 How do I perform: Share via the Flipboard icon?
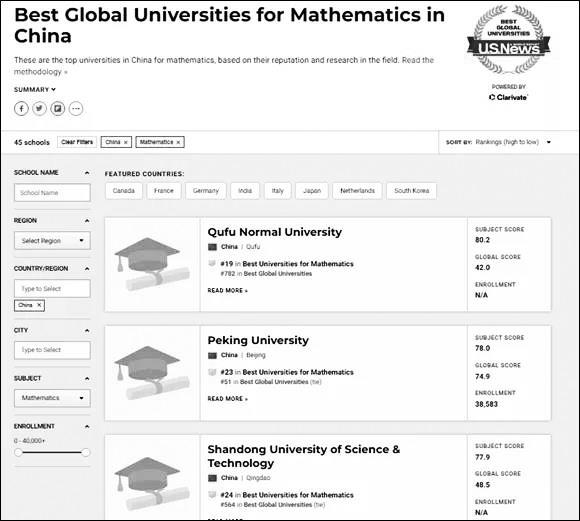(58, 109)
